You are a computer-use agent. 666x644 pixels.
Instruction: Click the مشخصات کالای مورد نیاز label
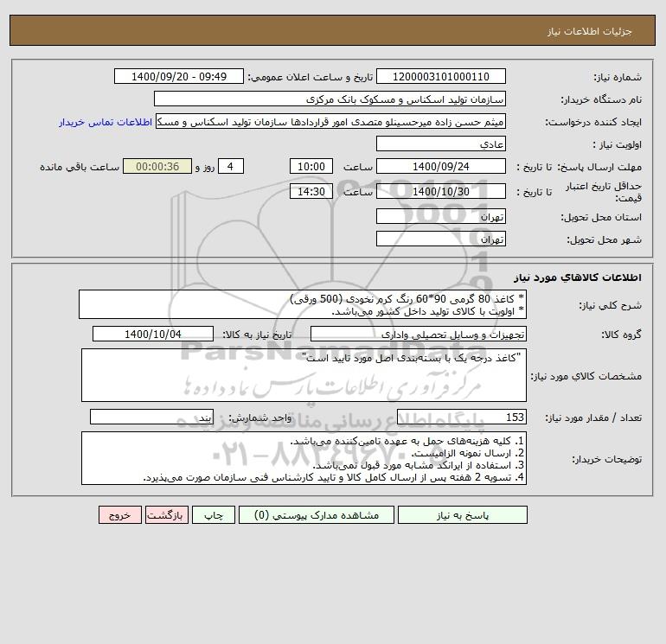[586, 376]
